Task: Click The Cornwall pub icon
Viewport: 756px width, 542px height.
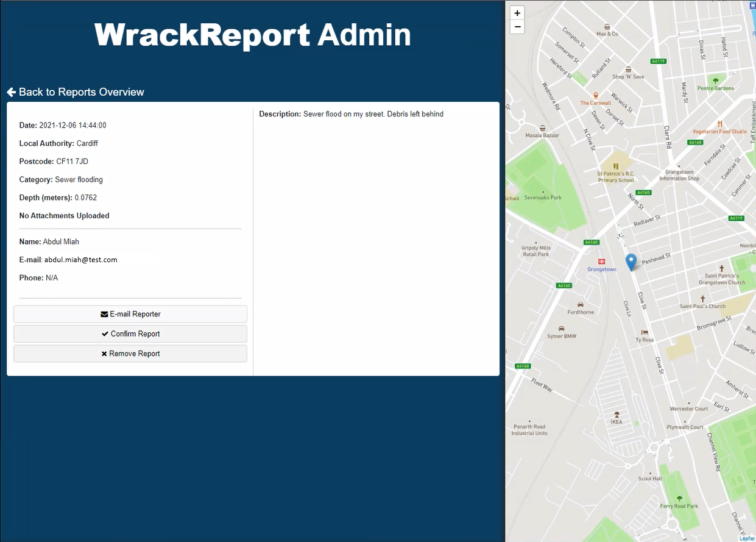Action: (596, 95)
